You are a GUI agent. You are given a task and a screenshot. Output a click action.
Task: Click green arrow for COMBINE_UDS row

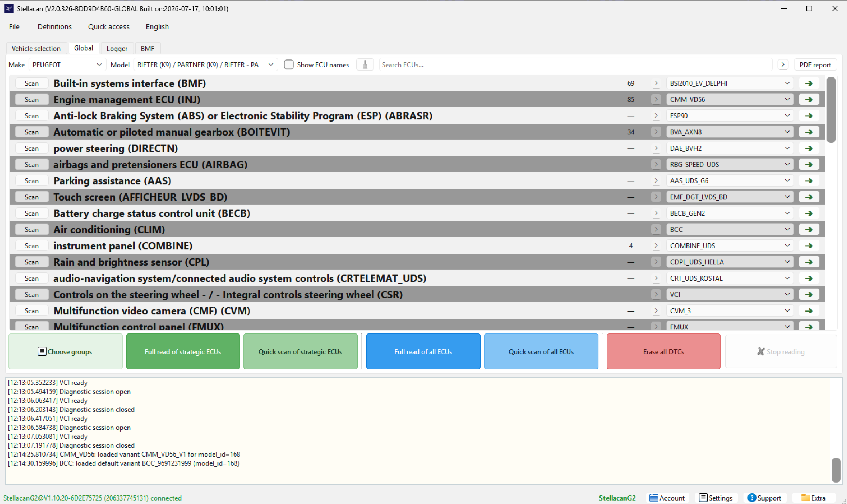809,245
